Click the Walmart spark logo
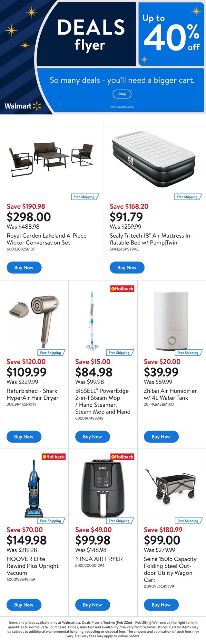206x644 pixels. click(x=37, y=106)
